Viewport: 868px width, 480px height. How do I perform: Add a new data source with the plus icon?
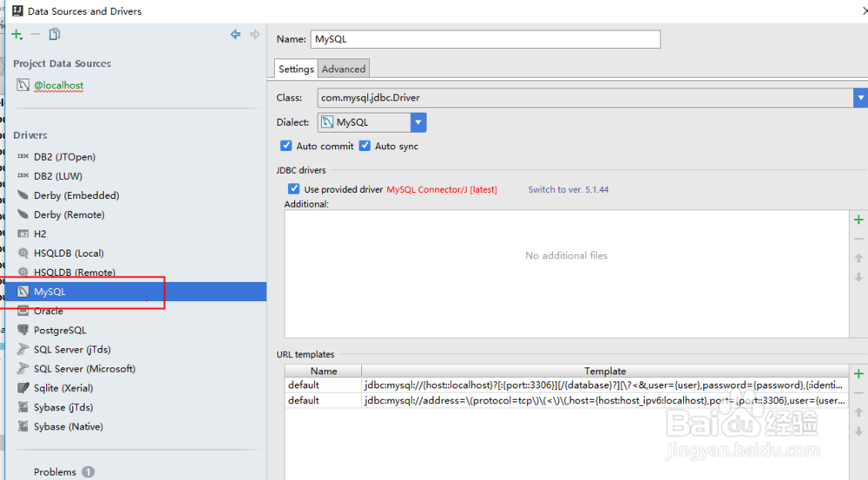16,35
